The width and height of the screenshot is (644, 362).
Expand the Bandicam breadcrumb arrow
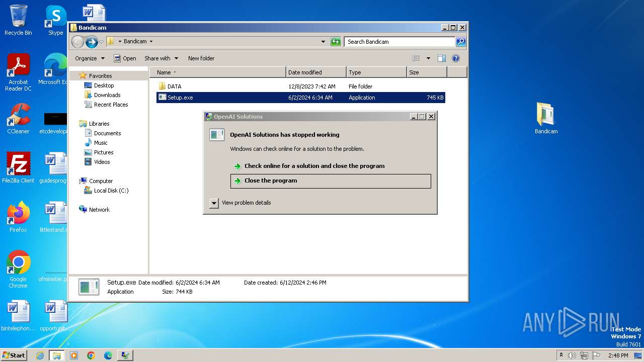pyautogui.click(x=151, y=42)
